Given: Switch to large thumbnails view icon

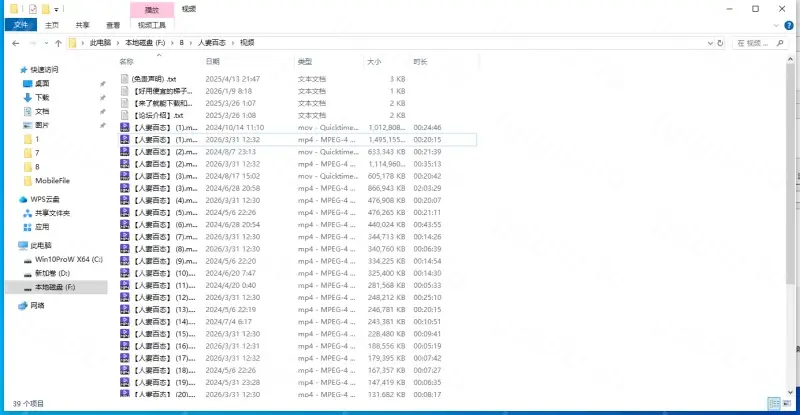Looking at the screenshot, I should [x=787, y=404].
